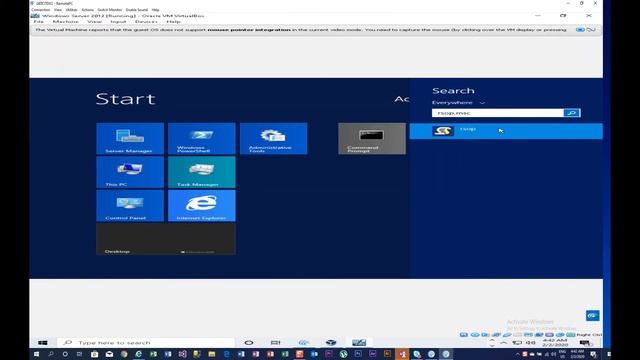The width and height of the screenshot is (640, 360).
Task: Open the Control Panel tile
Action: click(x=130, y=206)
